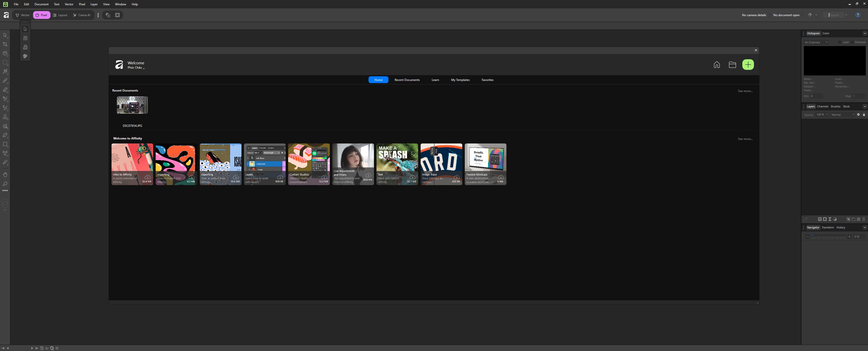
Task: Click the mask layer icon in Layers panel
Action: 825,219
